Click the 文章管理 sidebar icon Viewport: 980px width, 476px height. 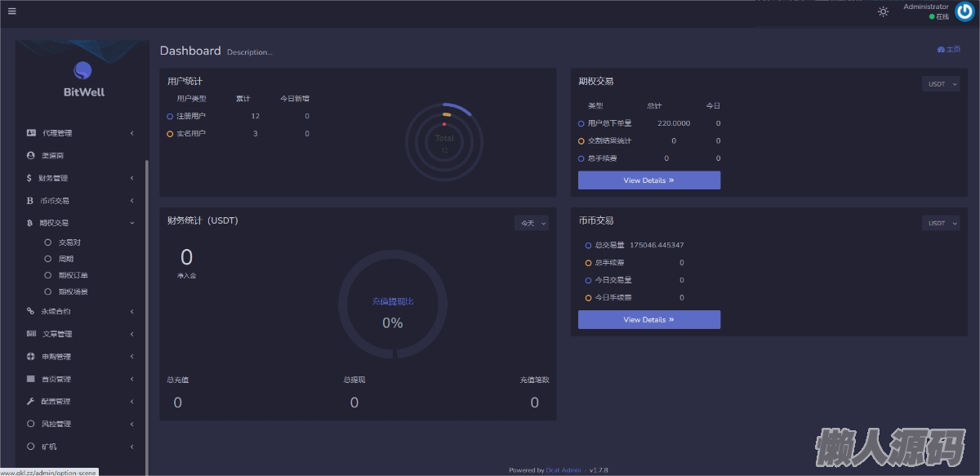pos(31,334)
